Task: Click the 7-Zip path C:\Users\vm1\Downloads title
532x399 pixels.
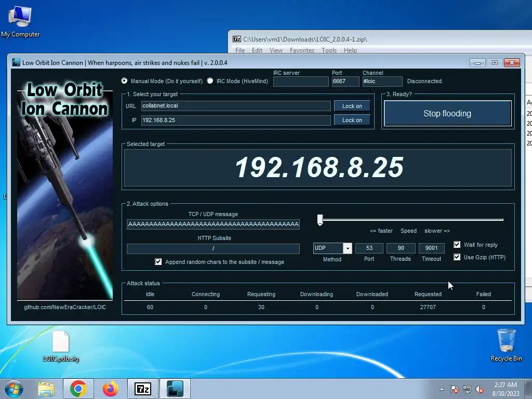Action: [305, 39]
